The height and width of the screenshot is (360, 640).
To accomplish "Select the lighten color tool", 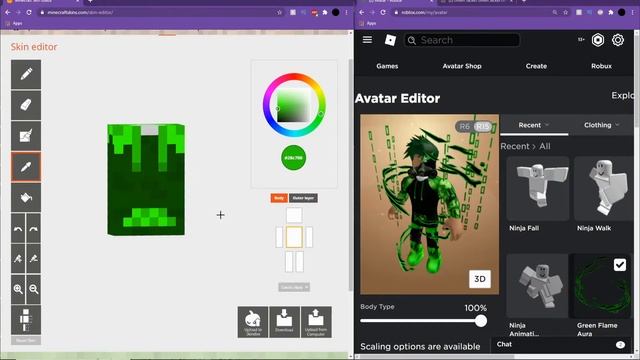I will point(33,259).
